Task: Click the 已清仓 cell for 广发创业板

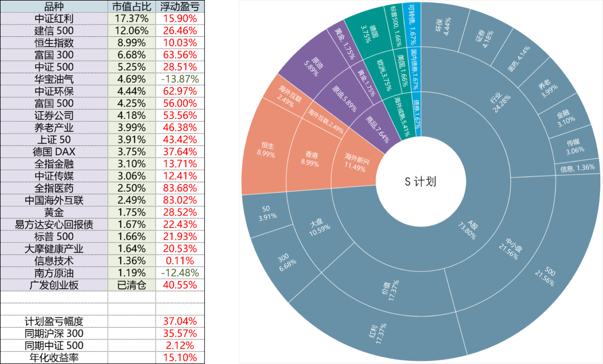Action: pos(131,285)
